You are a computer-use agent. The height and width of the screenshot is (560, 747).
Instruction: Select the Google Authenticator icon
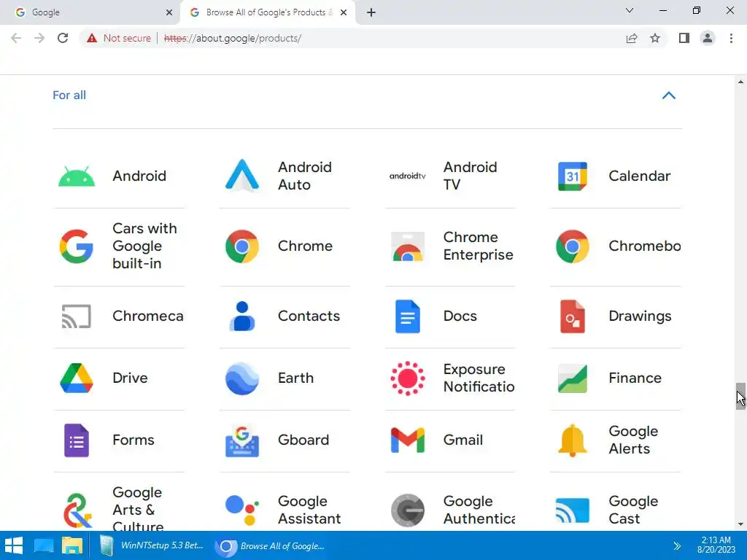(x=407, y=510)
